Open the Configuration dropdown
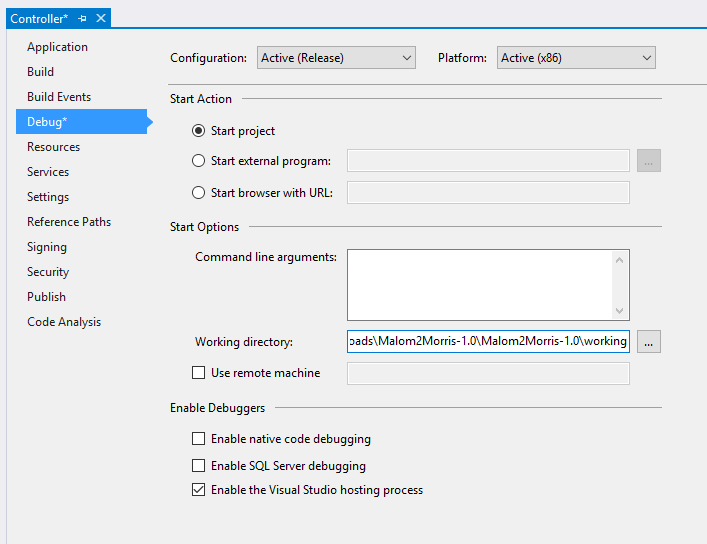 pos(335,58)
